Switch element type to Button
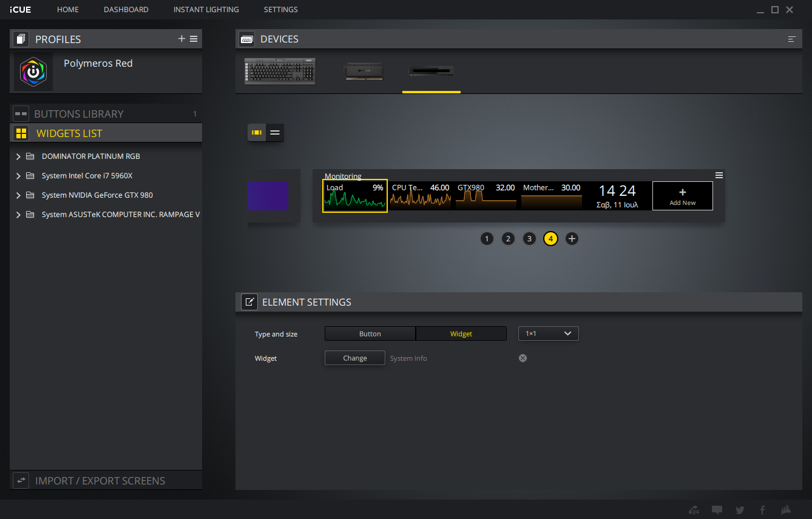The image size is (812, 519). click(x=370, y=333)
